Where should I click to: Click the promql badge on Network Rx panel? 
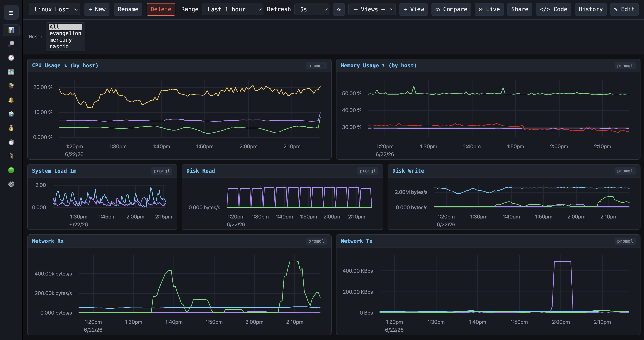coord(316,241)
